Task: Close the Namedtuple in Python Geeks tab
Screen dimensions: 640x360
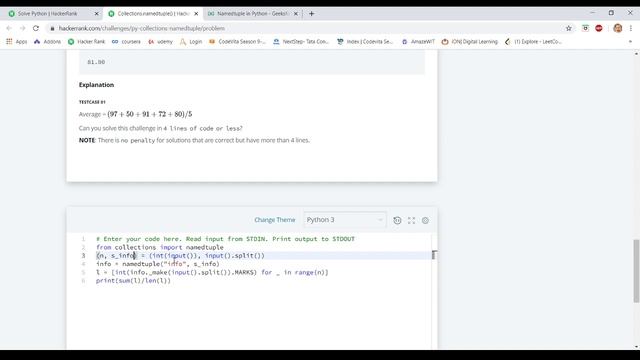Action: [296, 13]
